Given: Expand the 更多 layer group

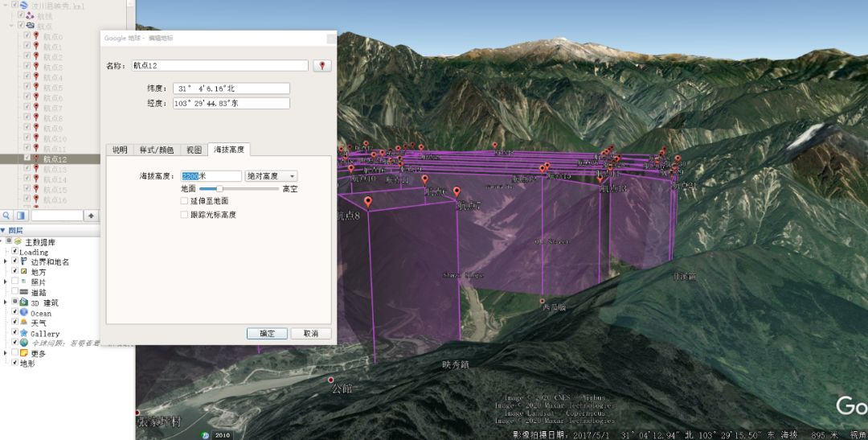Looking at the screenshot, I should point(6,353).
